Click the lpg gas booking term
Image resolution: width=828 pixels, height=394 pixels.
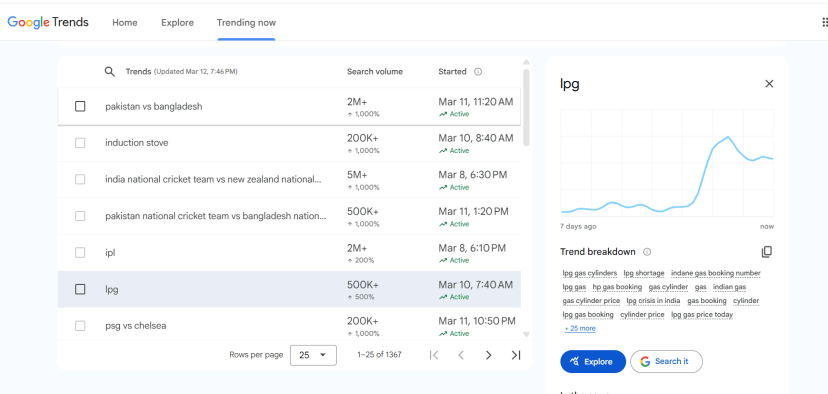click(588, 315)
